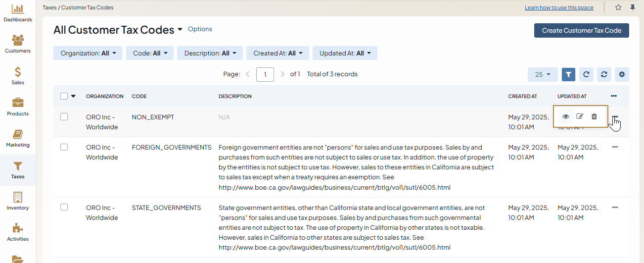This screenshot has height=263, width=644.
Task: Toggle the grid filters funnel icon
Action: click(x=569, y=74)
